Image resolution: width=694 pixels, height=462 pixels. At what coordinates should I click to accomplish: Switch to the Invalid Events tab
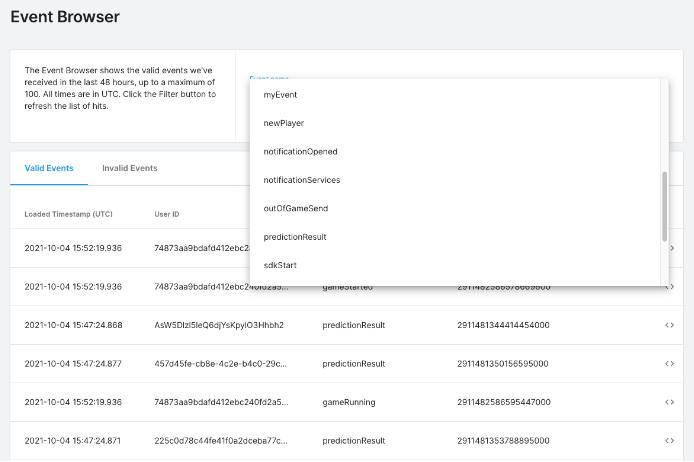click(x=129, y=168)
